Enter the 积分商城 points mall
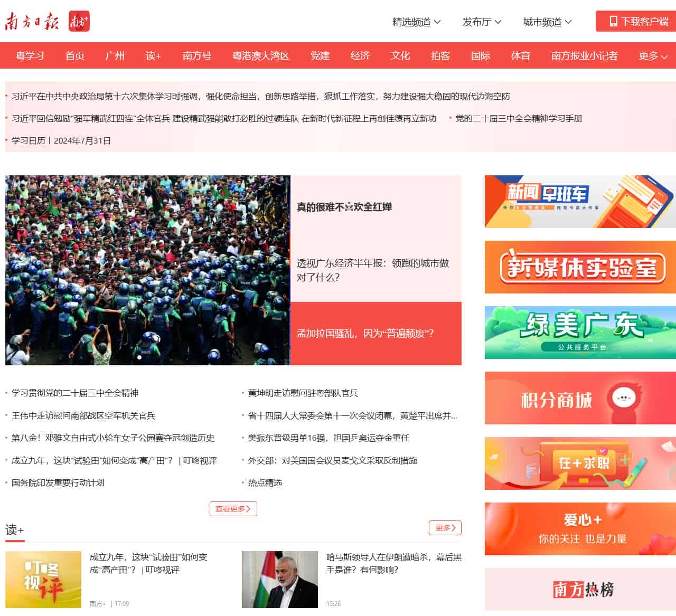Viewport: 676px width, 616px height. point(579,398)
